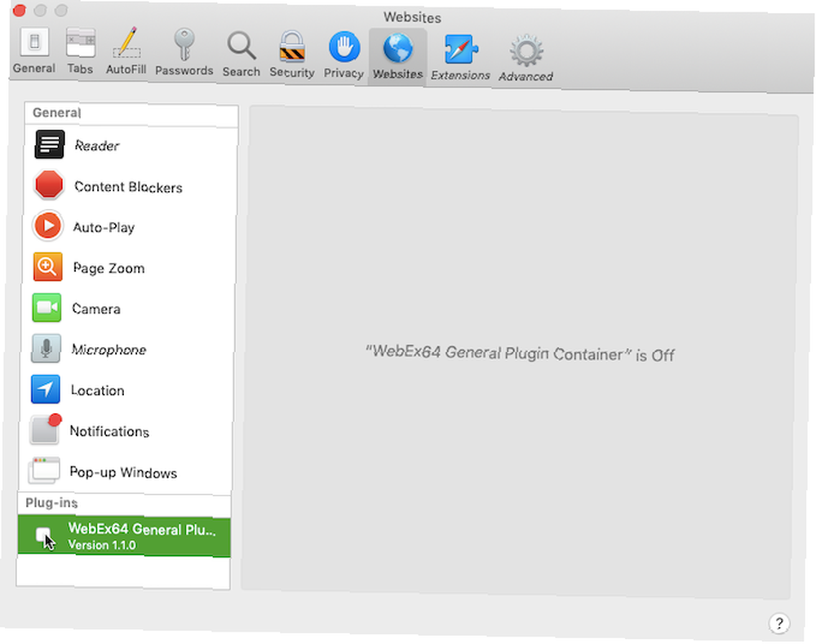The image size is (816, 644).
Task: Open the Security padlock preferences
Action: point(292,55)
